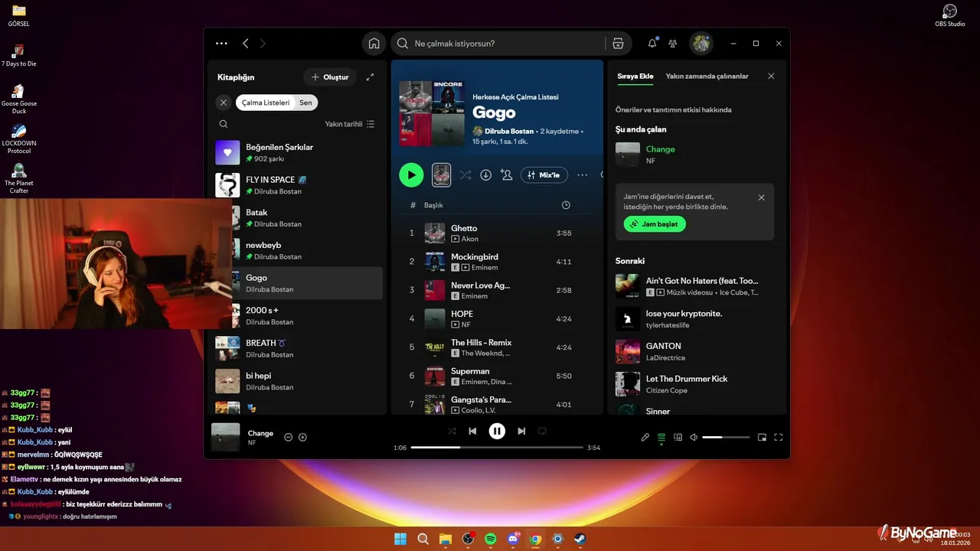980x551 pixels.
Task: Open Connect to a device icon
Action: [678, 437]
